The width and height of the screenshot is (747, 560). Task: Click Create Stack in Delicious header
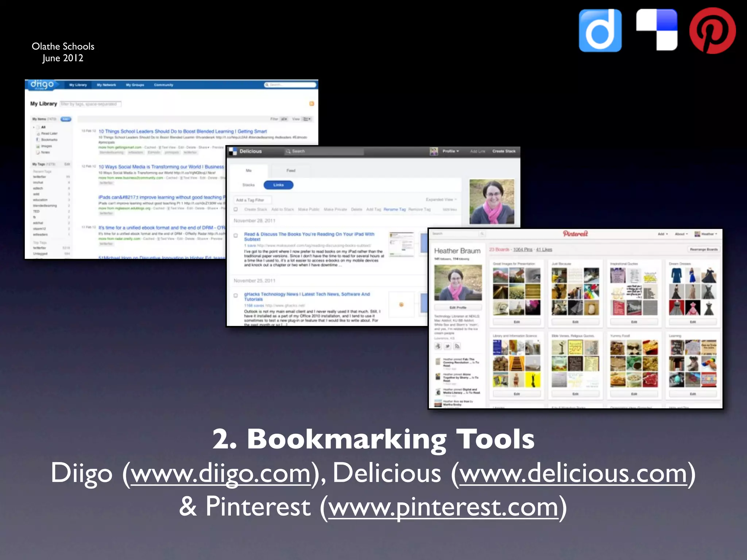click(x=504, y=151)
